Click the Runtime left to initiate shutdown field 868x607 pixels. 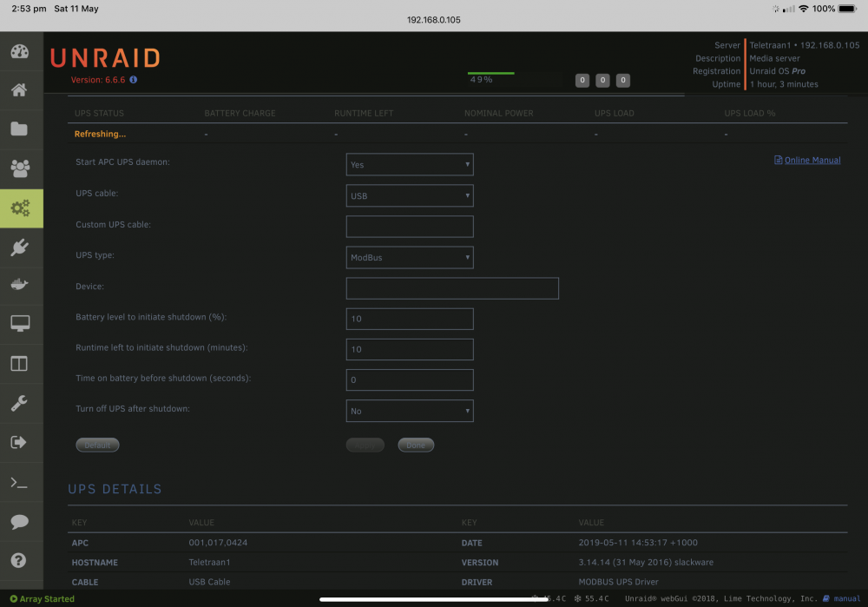(410, 349)
